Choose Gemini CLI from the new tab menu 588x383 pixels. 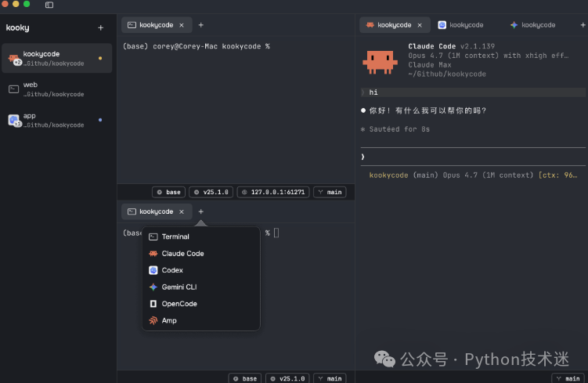201,287
